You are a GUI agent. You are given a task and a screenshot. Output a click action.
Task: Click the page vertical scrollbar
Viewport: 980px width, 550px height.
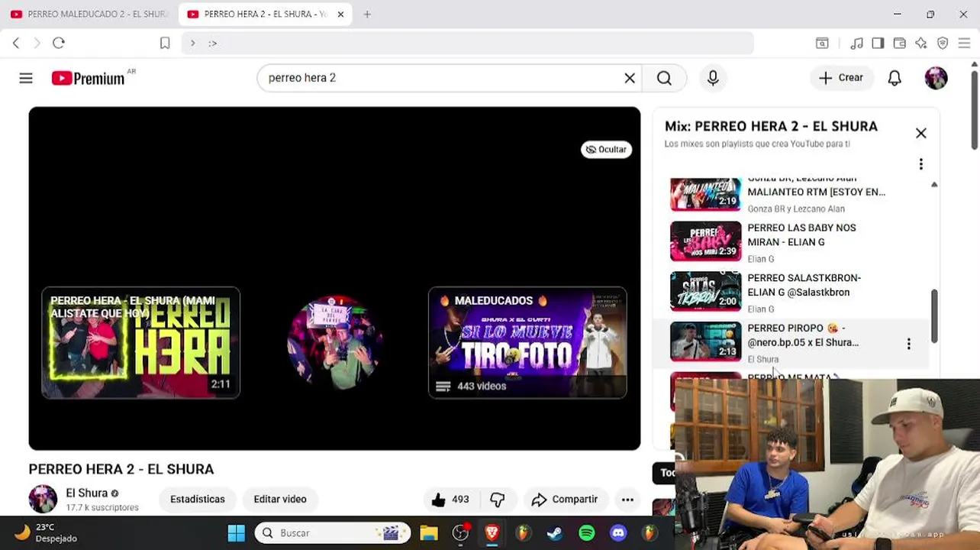975,109
